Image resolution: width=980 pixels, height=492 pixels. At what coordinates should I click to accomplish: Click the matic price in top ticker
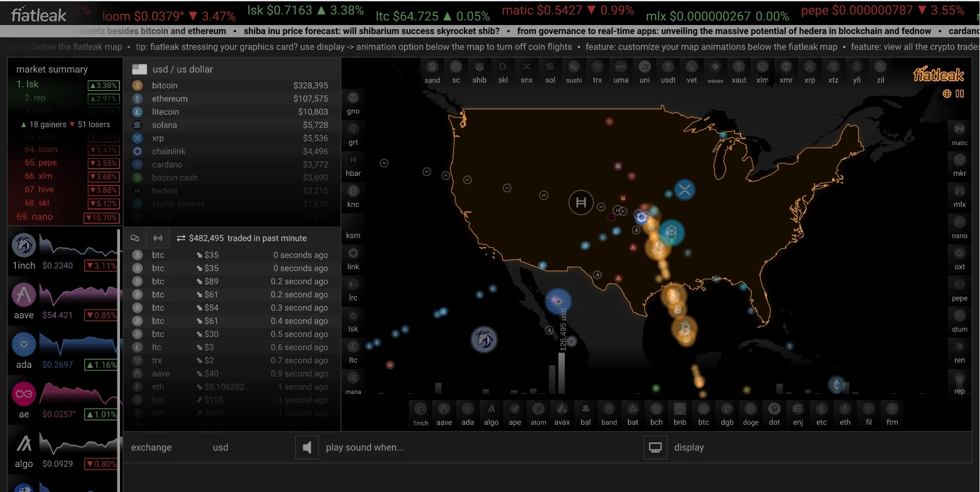click(x=568, y=10)
